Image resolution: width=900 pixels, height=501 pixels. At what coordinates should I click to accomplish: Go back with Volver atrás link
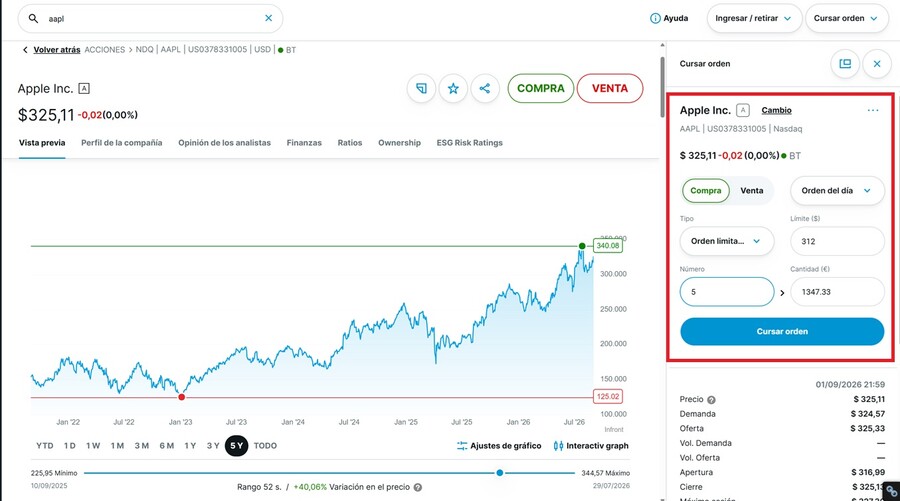coord(56,50)
